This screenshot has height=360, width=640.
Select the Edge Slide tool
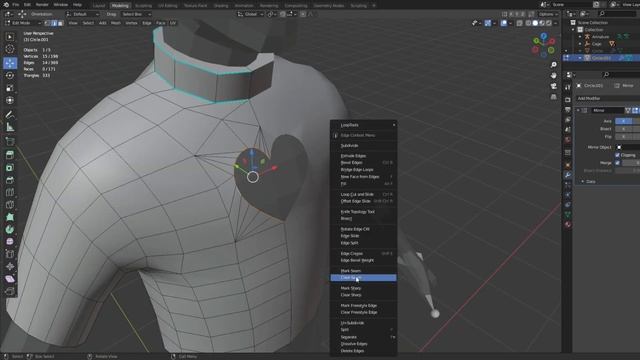click(10, 254)
